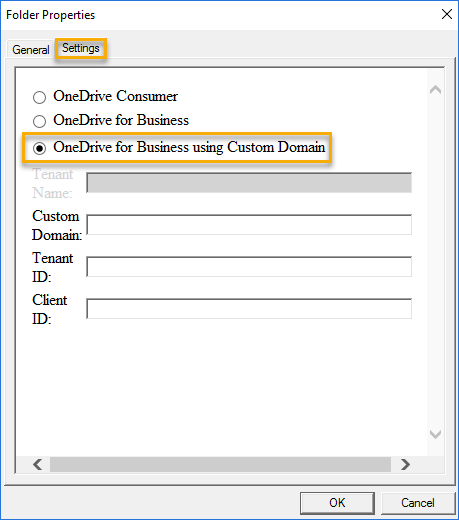Focus the Custom Domain text field
The height and width of the screenshot is (520, 459).
click(249, 224)
